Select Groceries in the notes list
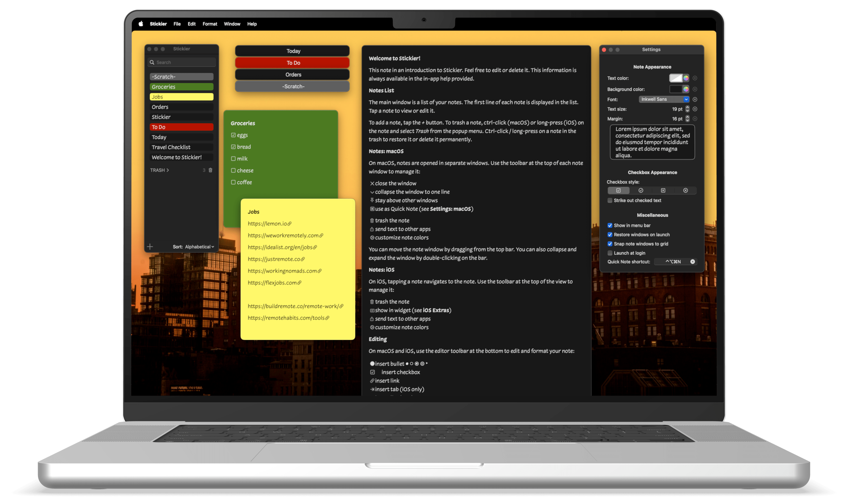Viewport: 848px width, 504px height. [x=181, y=87]
